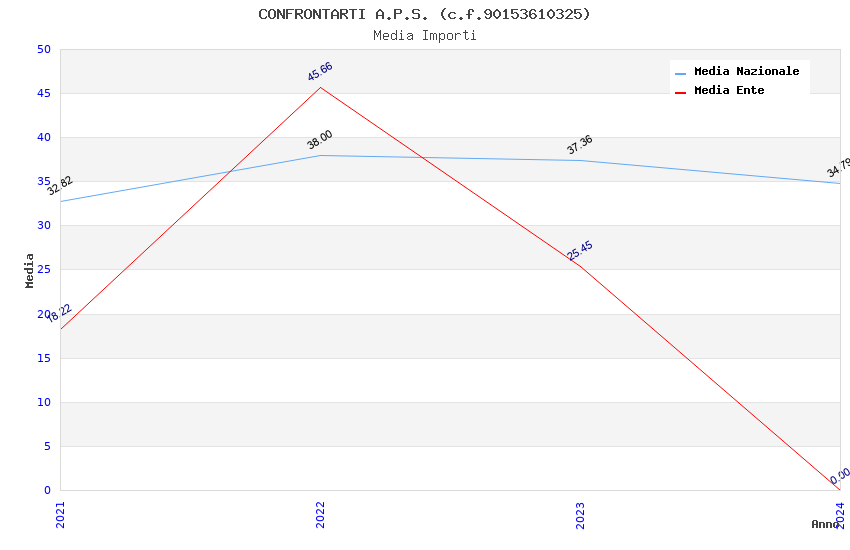Click the 45.66 peak data label
This screenshot has height=550, width=850.
coord(320,71)
